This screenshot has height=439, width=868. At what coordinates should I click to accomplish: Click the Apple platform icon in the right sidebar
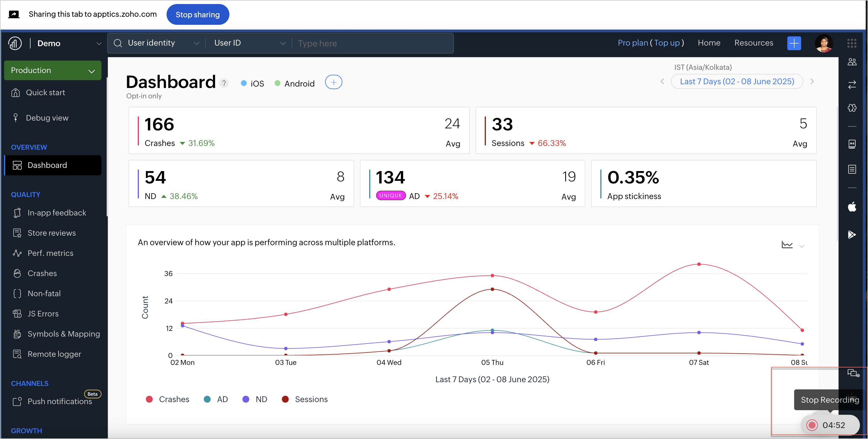(852, 207)
